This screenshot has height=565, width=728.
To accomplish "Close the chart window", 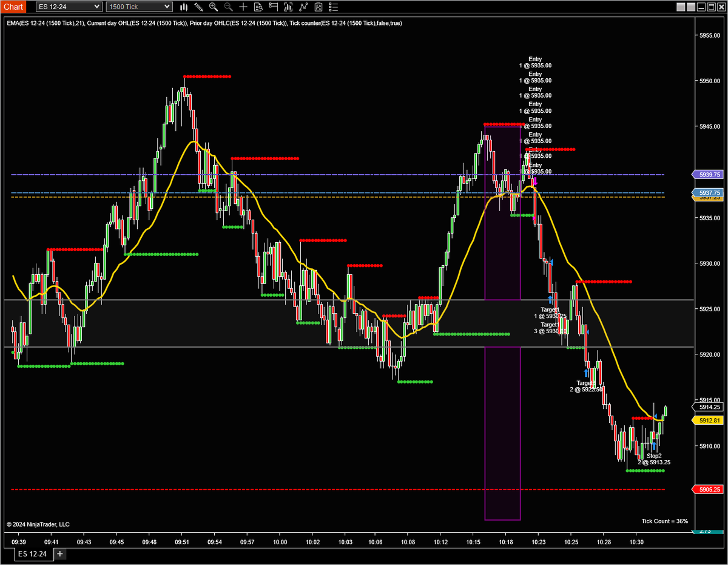I will tap(720, 7).
